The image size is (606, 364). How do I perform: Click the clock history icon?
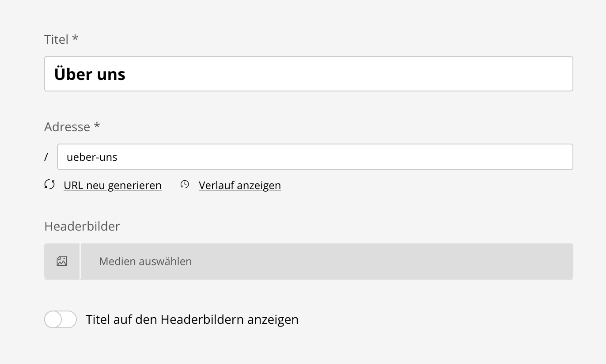tap(185, 185)
